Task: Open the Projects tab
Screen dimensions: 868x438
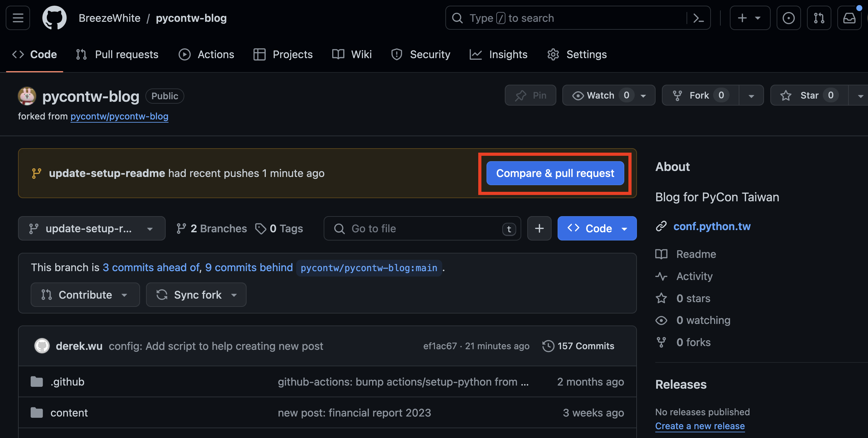Action: click(x=283, y=54)
